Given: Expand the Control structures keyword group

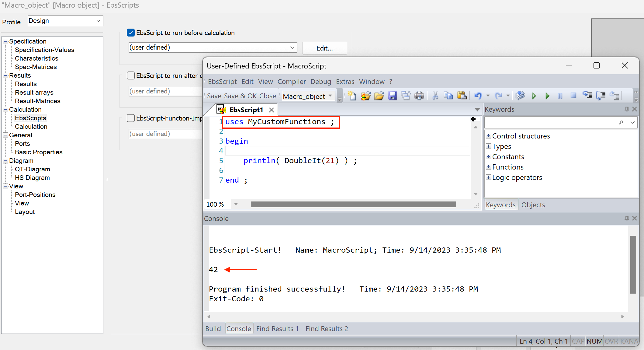Looking at the screenshot, I should [x=489, y=136].
